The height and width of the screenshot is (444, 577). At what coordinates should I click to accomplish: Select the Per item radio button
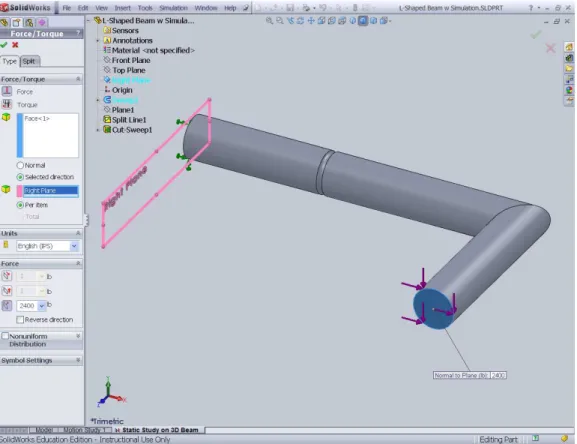tap(20, 205)
